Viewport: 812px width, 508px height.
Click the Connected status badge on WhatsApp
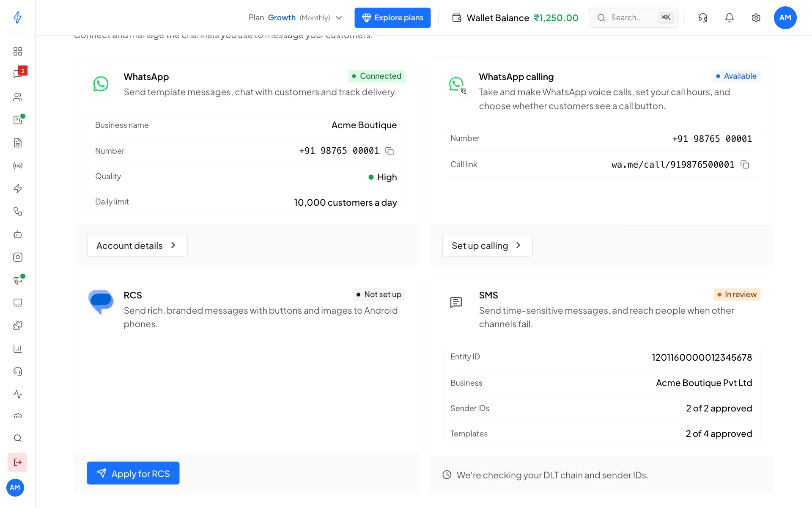tap(377, 76)
